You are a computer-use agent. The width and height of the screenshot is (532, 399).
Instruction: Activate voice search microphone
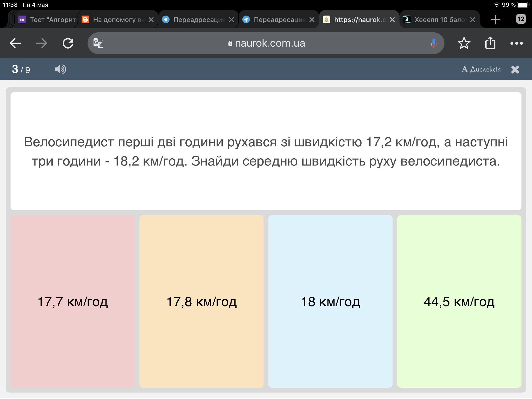433,44
